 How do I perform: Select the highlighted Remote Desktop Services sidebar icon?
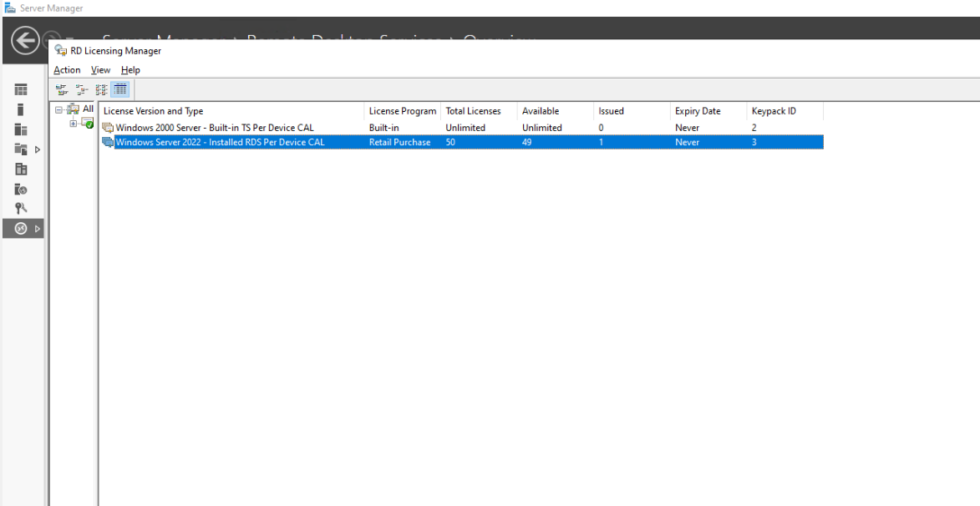coord(20,228)
